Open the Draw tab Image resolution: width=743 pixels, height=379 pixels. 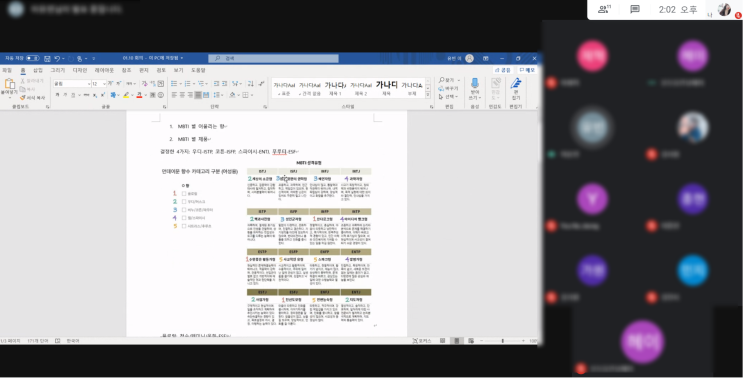57,70
